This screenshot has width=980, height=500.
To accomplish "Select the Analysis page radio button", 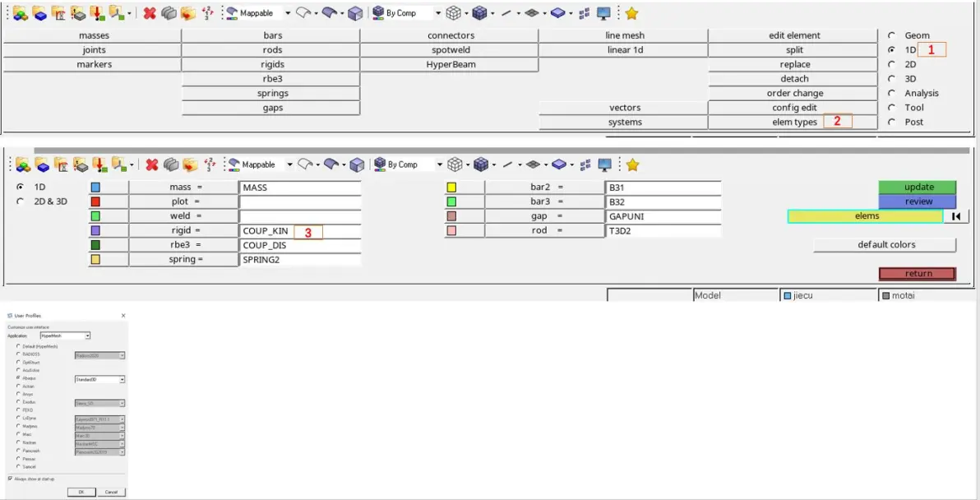I will 891,93.
